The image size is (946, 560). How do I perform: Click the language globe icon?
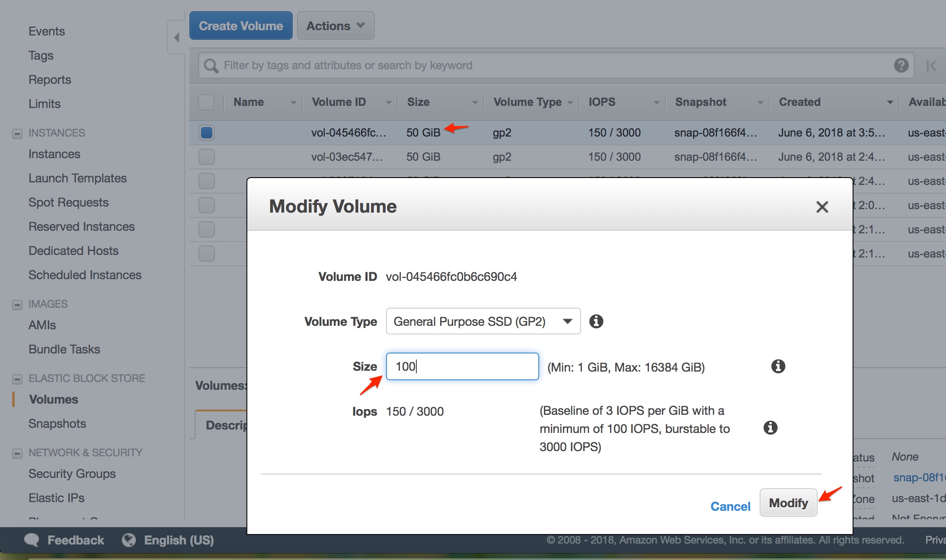129,540
